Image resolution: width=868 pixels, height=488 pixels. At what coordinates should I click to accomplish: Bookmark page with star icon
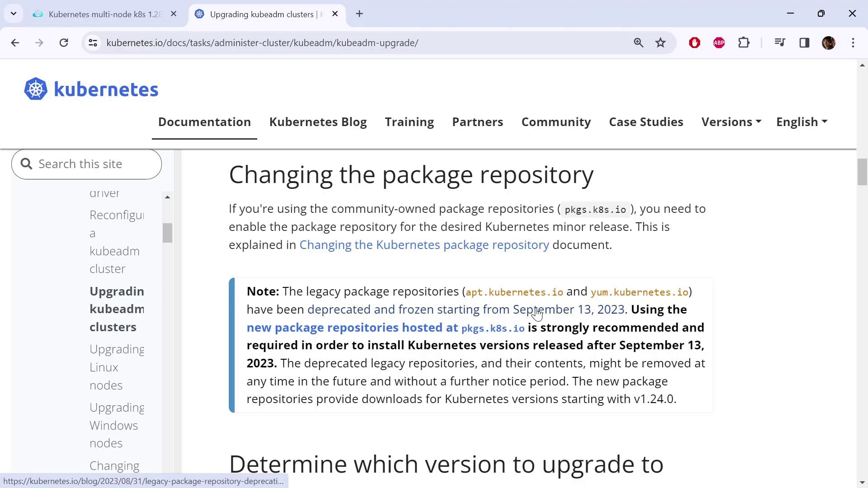[660, 42]
